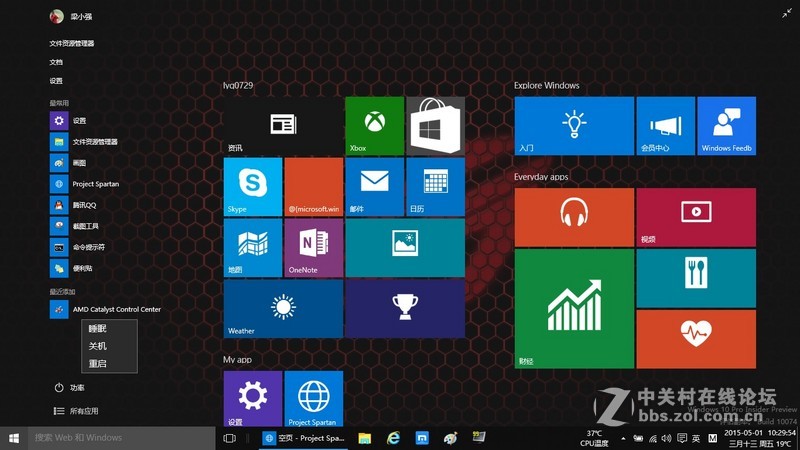The width and height of the screenshot is (800, 450).
Task: Open the notification center tray icon
Action: (x=682, y=438)
